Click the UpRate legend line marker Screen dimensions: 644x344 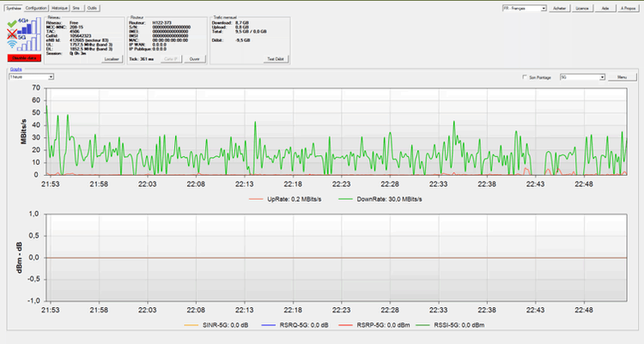pos(255,198)
